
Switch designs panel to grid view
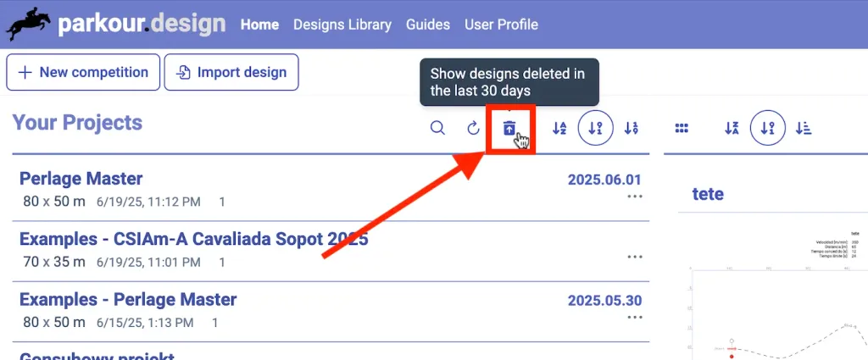click(x=681, y=129)
